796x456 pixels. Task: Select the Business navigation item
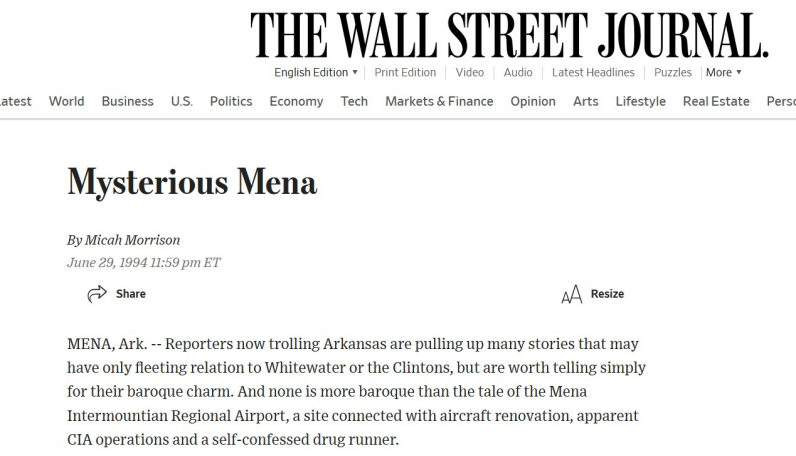tap(128, 101)
